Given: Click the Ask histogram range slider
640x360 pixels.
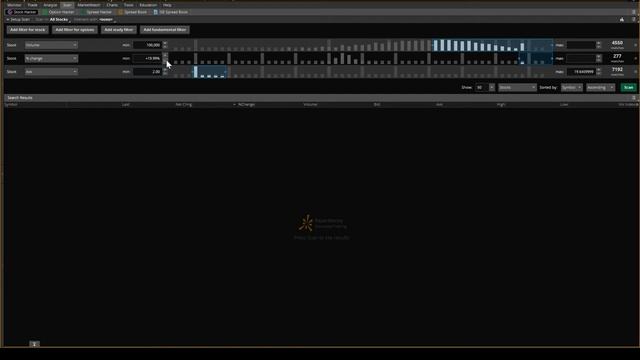Looking at the screenshot, I should click(361, 71).
